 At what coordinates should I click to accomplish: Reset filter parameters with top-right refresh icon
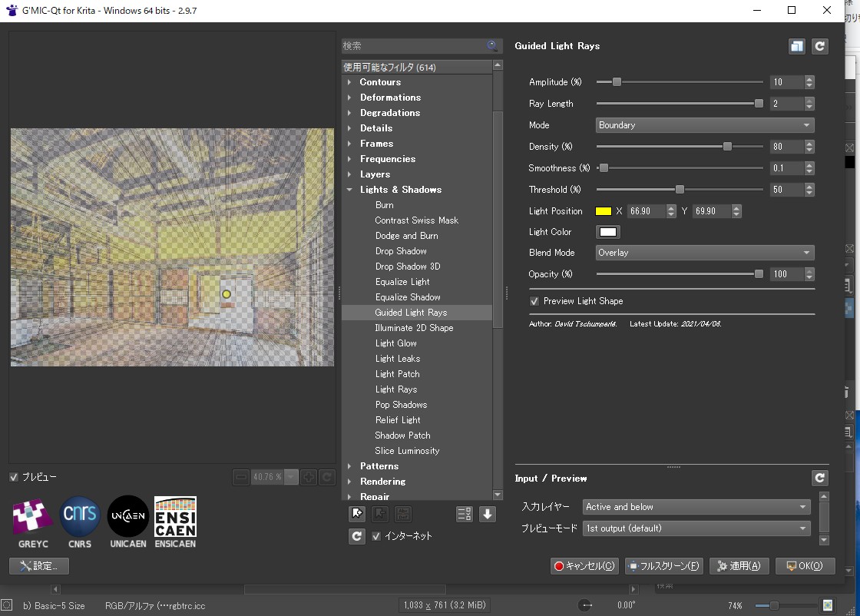point(819,46)
